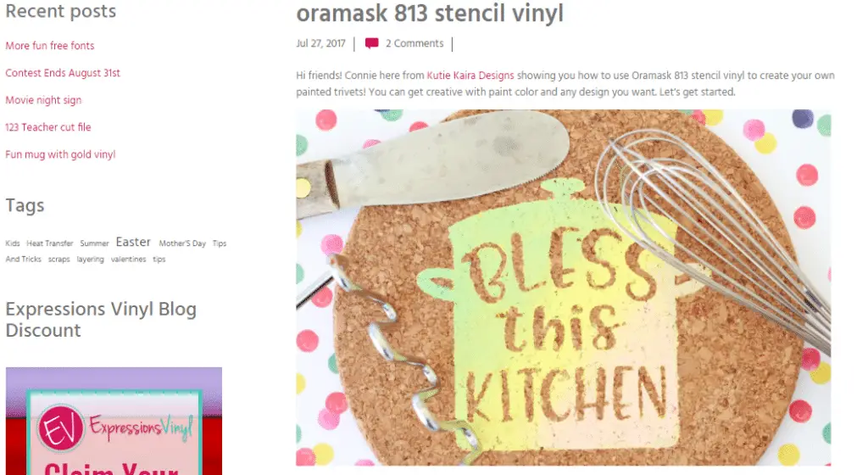Select the Easter tag
868x475 pixels.
click(x=133, y=242)
